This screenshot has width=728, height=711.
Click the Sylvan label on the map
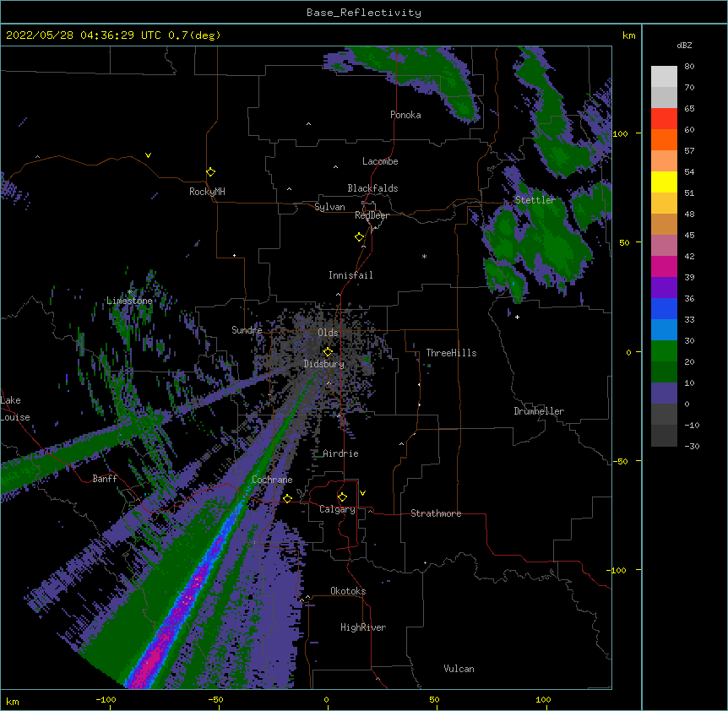[x=329, y=207]
